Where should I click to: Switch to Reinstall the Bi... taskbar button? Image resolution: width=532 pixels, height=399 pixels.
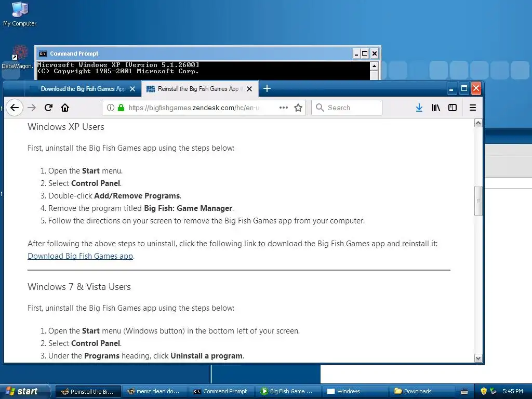(88, 392)
